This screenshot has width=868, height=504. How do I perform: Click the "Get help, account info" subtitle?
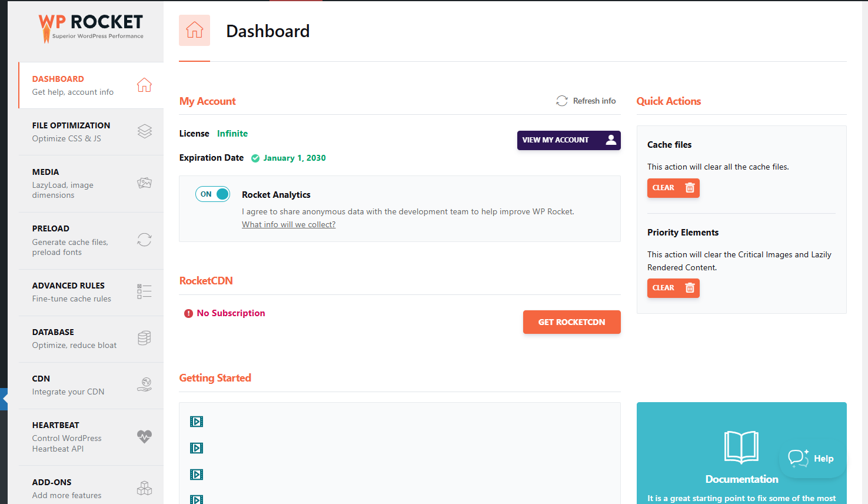73,92
